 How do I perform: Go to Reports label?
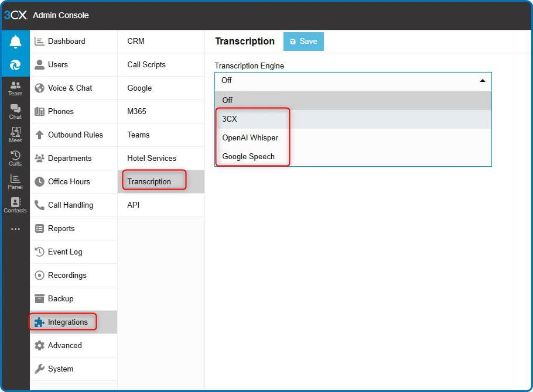(x=61, y=229)
